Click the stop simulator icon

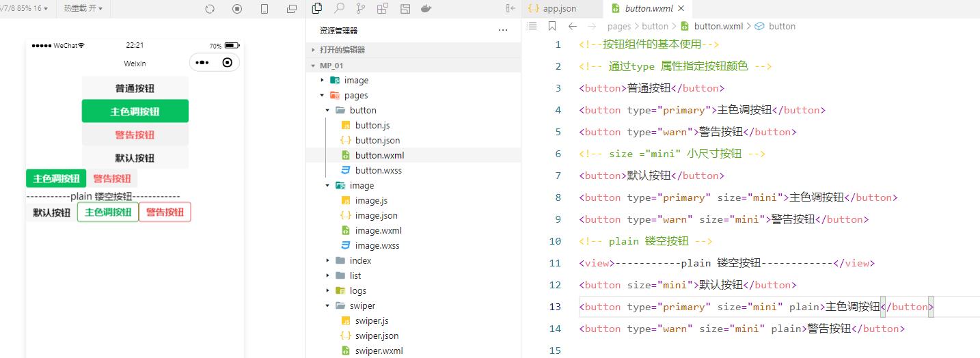(x=237, y=9)
